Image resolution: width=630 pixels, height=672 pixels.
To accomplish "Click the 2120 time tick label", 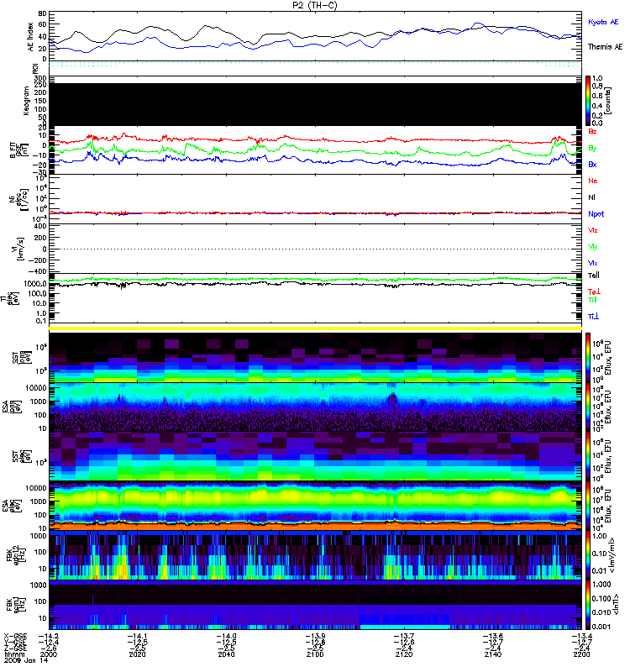I will click(404, 654).
